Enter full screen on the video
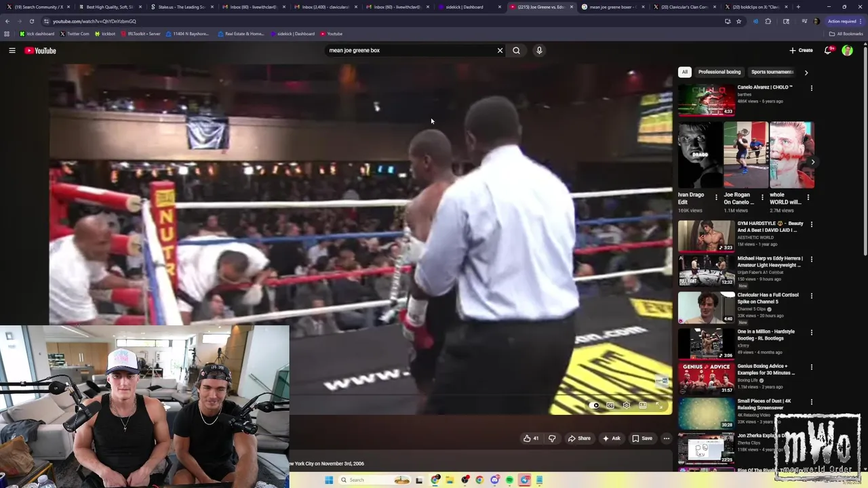The image size is (868, 488). (658, 405)
